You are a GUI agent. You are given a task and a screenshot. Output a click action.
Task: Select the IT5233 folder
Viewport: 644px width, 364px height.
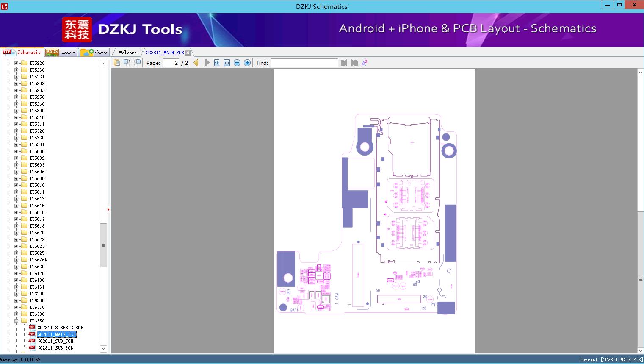37,90
